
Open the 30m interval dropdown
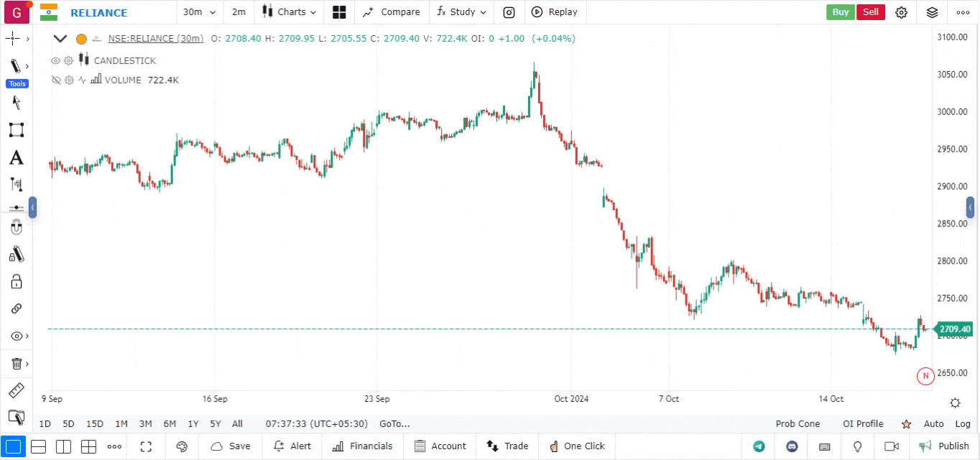(x=197, y=12)
